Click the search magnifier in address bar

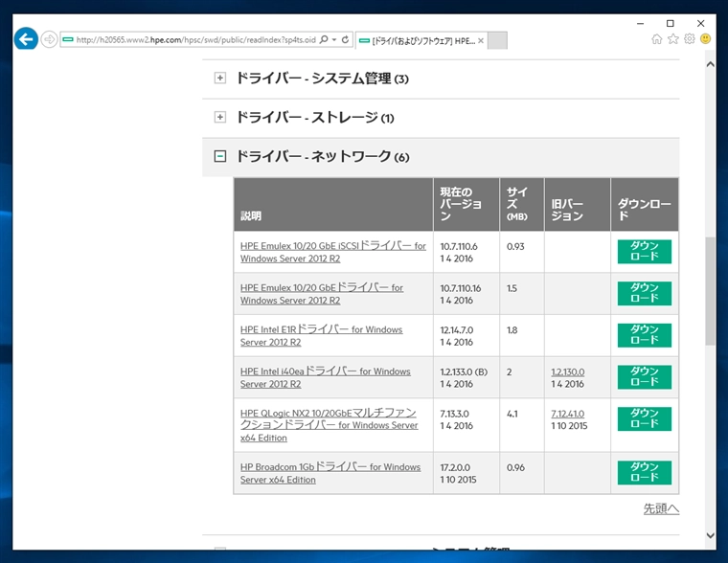coord(324,40)
